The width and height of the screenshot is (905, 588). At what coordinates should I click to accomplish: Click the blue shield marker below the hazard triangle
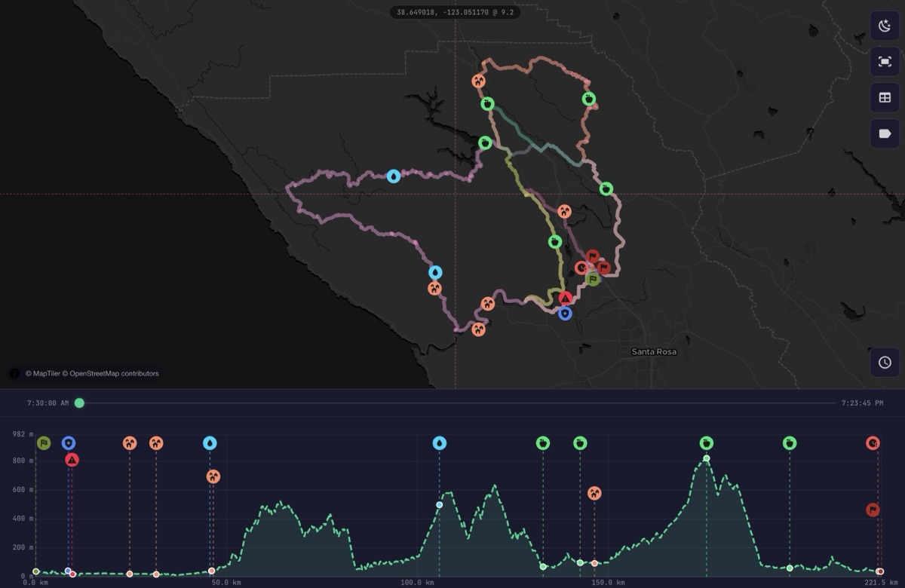point(565,314)
